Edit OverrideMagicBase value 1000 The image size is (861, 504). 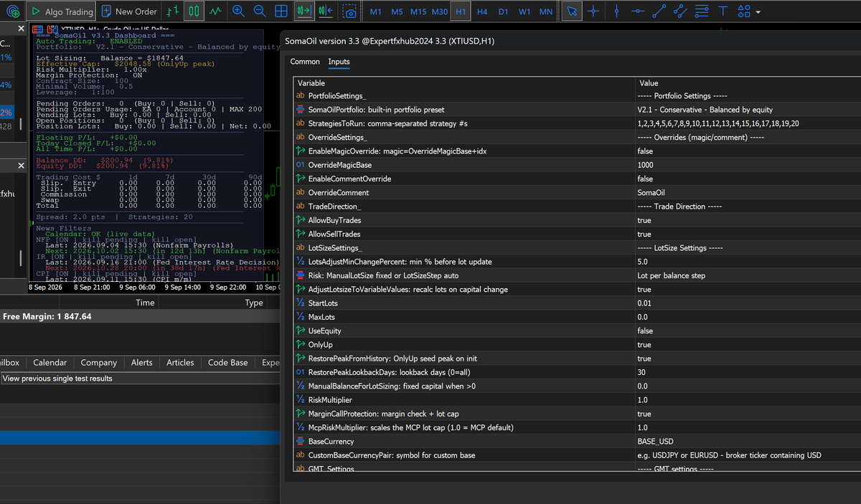coord(746,165)
